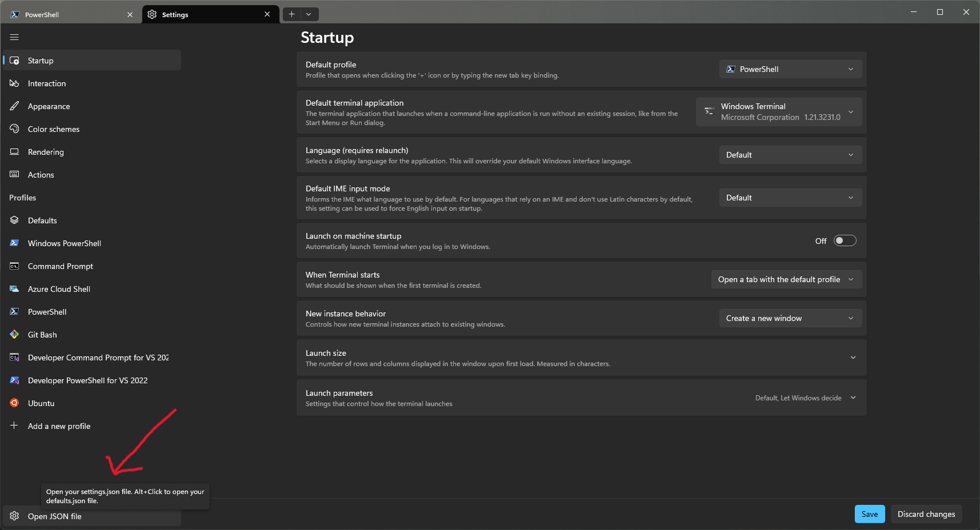The height and width of the screenshot is (530, 980).
Task: Close the PowerShell tab
Action: [x=130, y=14]
